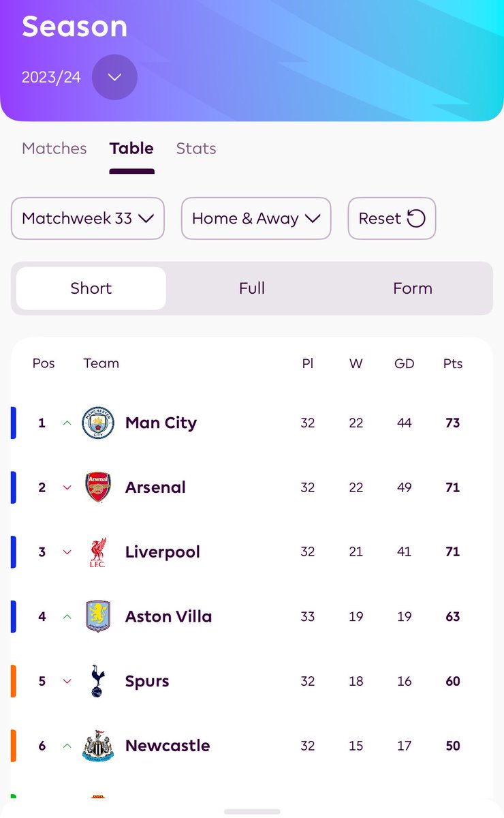This screenshot has width=504, height=818.
Task: Open the Newcastle team name link
Action: pos(168,746)
